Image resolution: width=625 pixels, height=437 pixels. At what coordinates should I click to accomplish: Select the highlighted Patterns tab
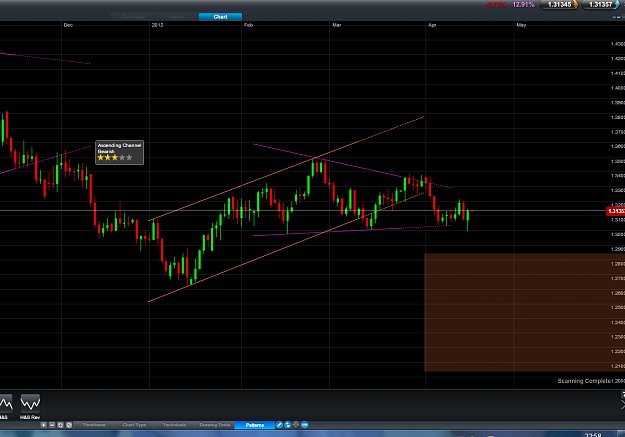[x=255, y=425]
